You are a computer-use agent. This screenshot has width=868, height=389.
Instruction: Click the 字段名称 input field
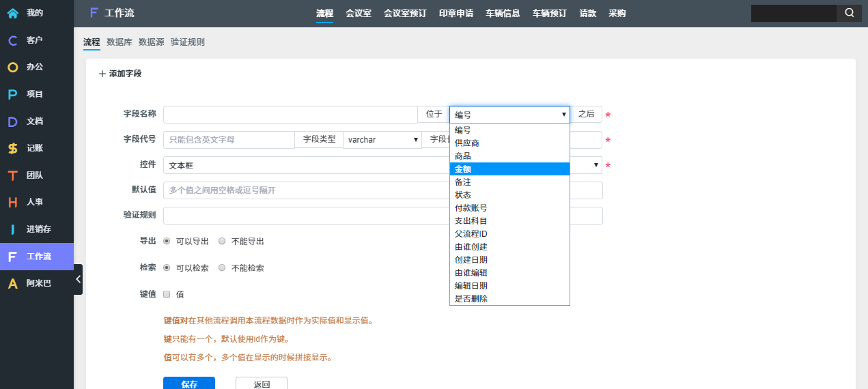click(x=290, y=115)
